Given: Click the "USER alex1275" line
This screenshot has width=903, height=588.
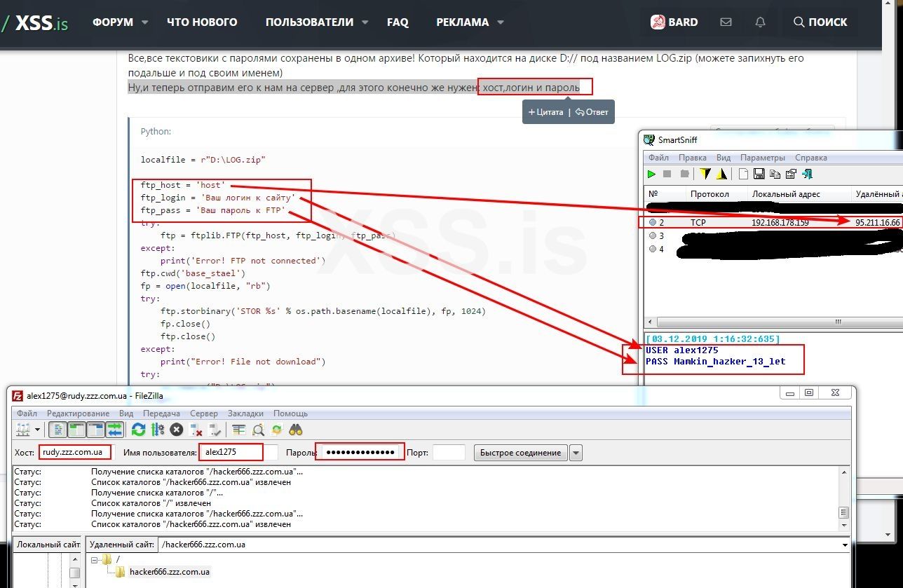Looking at the screenshot, I should (681, 350).
